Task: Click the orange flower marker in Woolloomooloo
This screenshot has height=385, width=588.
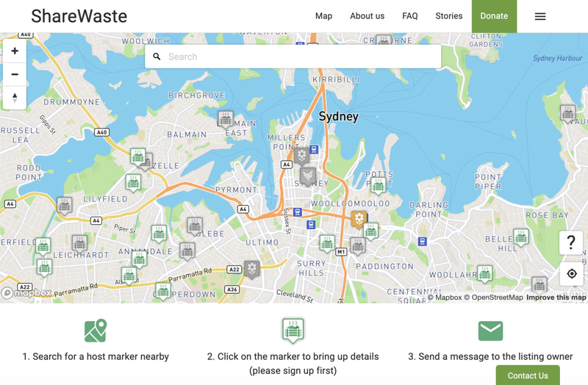Action: [x=359, y=219]
